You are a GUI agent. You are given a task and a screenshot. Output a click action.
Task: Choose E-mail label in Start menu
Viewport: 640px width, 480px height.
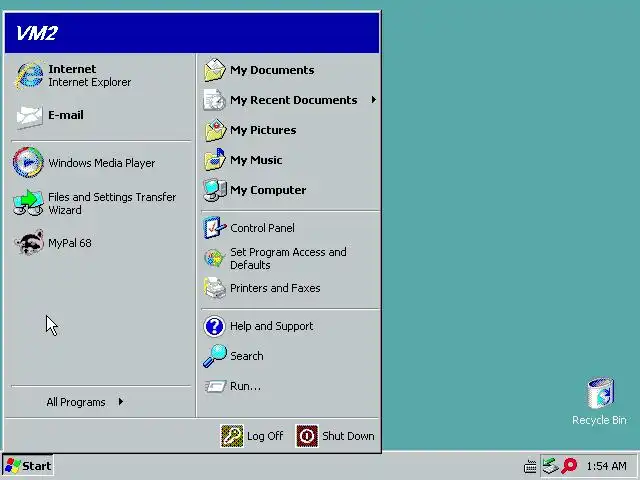pos(66,115)
